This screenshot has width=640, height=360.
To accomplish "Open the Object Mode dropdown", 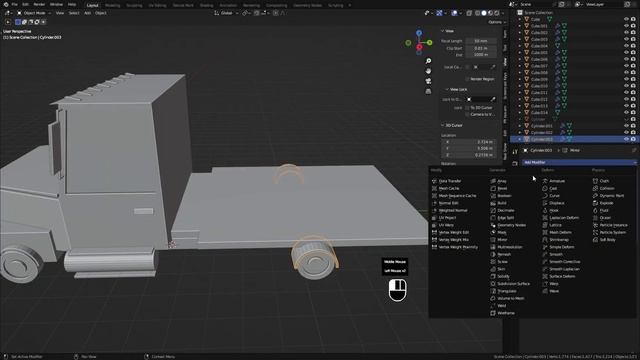I will click(x=34, y=13).
